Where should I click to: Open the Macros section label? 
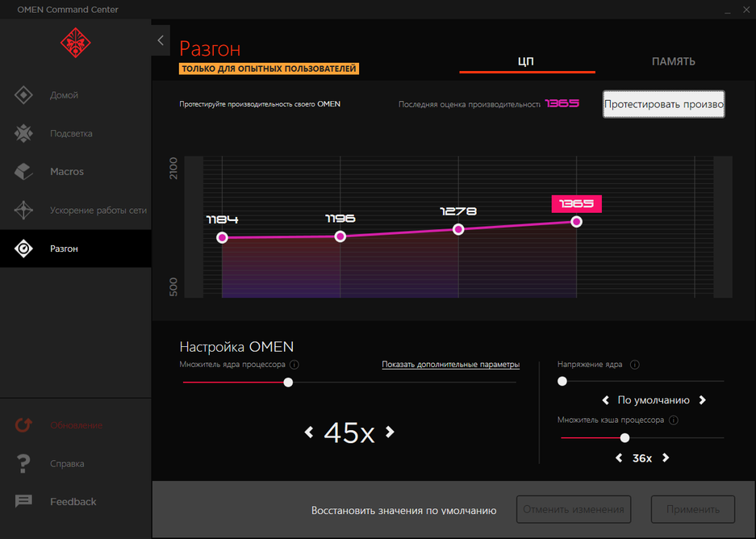tap(67, 172)
